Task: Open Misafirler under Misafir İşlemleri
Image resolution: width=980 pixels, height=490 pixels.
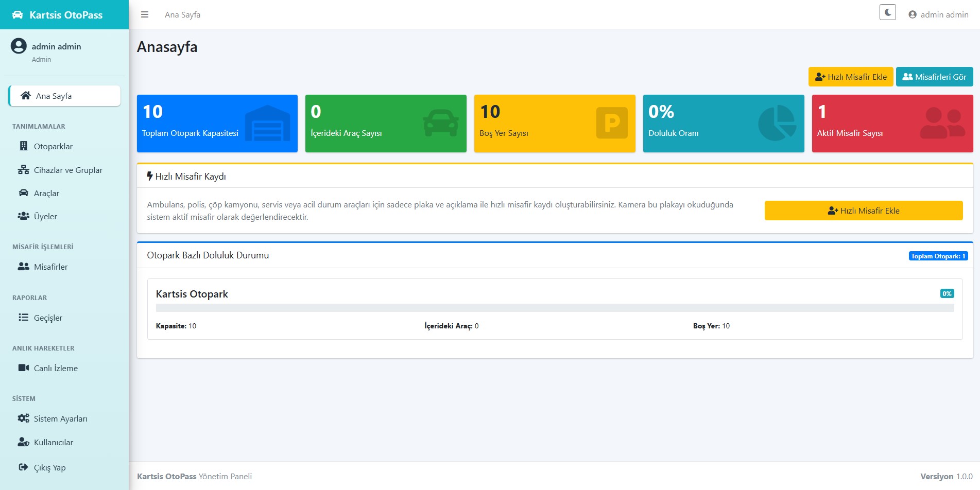Action: tap(65, 267)
